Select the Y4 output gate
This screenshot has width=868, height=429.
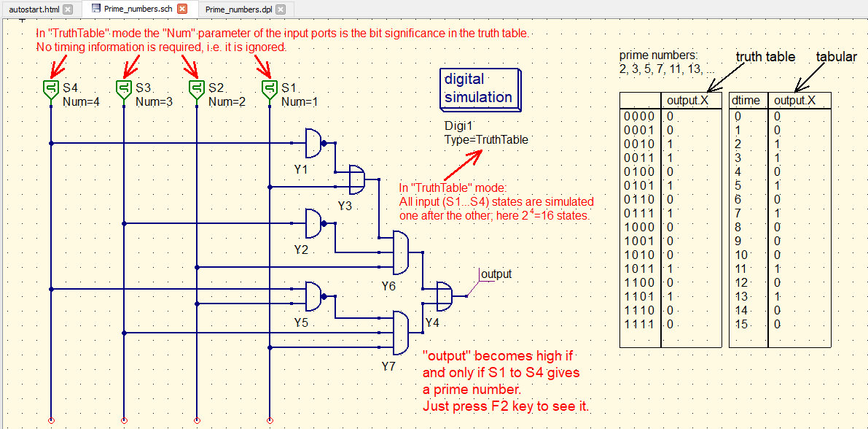click(443, 295)
